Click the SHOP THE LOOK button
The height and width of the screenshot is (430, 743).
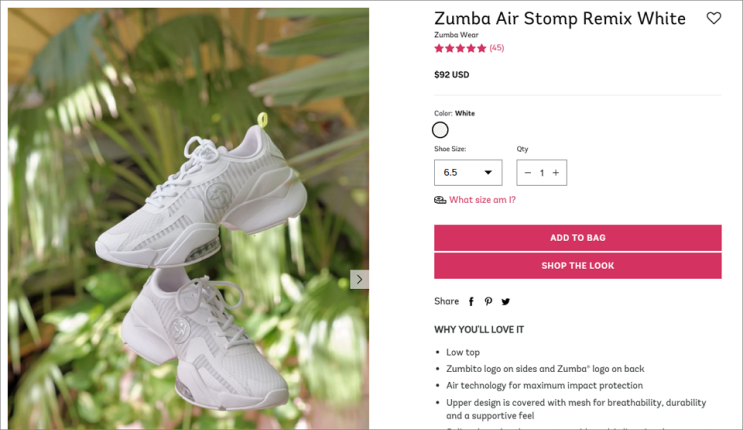pyautogui.click(x=577, y=266)
